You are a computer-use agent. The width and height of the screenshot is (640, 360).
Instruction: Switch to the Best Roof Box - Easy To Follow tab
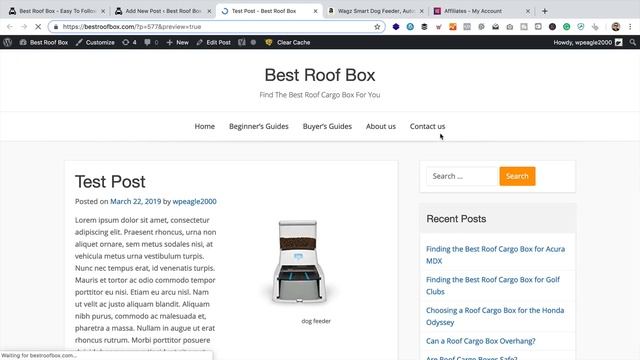pos(57,11)
